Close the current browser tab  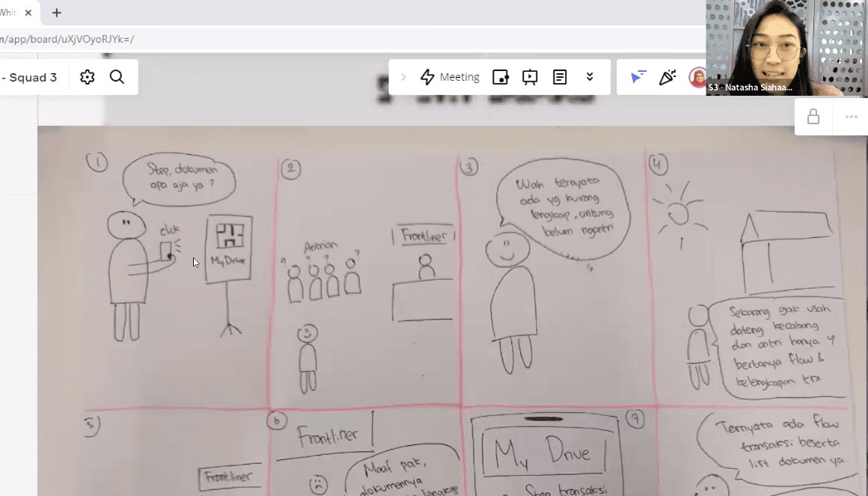pyautogui.click(x=28, y=13)
